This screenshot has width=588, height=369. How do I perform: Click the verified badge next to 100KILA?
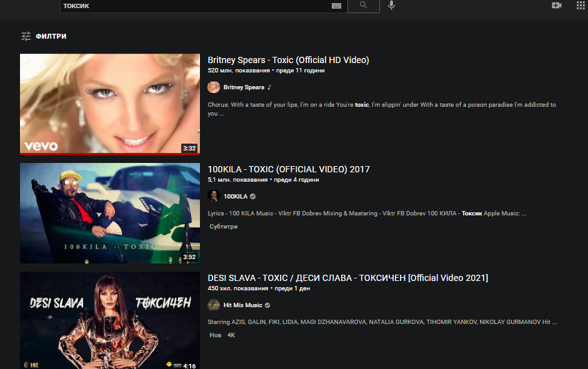[x=252, y=196]
